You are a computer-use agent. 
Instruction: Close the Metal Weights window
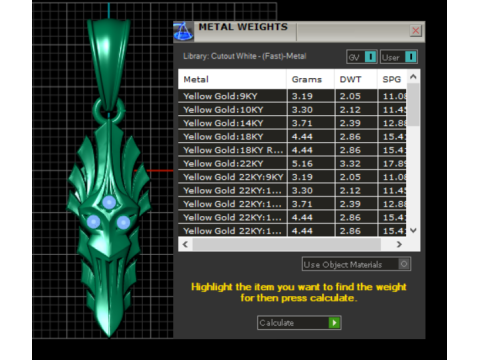[x=416, y=31]
